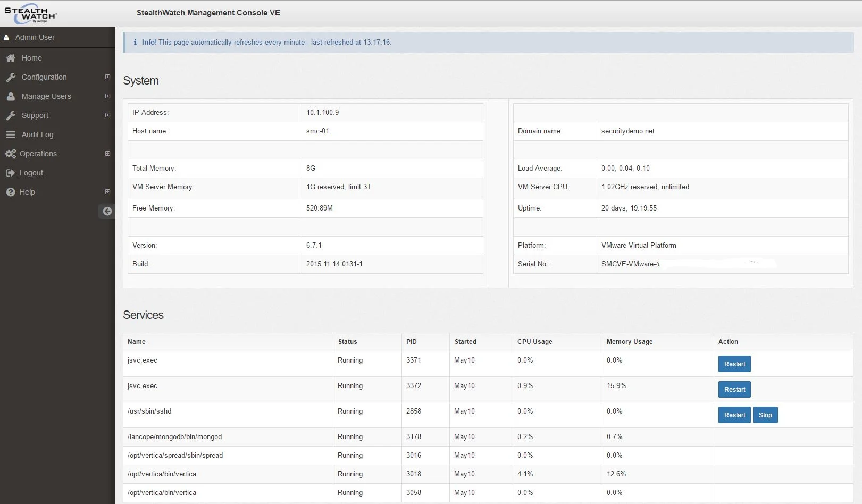Viewport: 862px width, 504px height.
Task: Click the Free Memory value 520.89M
Action: tap(320, 208)
